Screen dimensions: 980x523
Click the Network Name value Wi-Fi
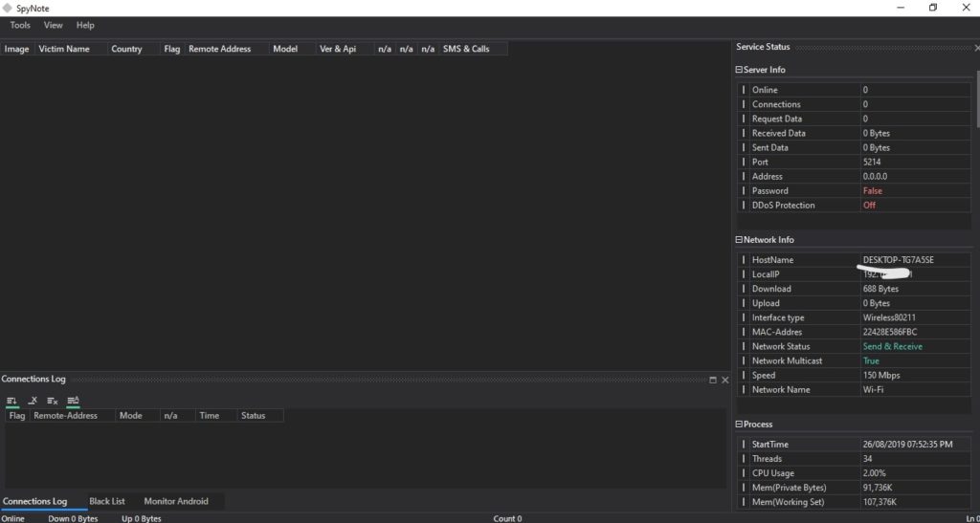(x=873, y=389)
